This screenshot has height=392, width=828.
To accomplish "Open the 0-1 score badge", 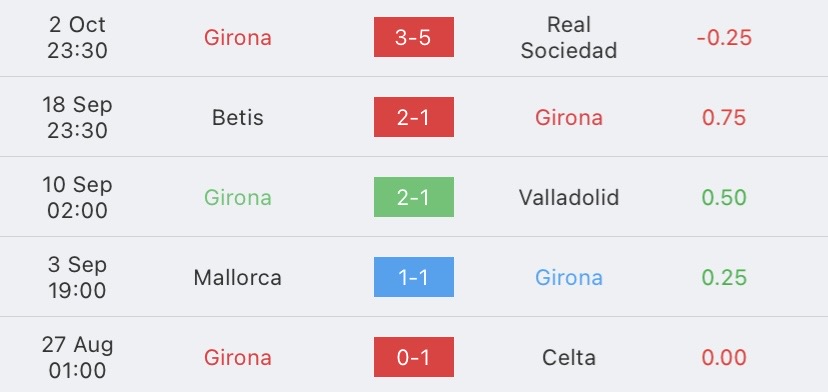I will [x=413, y=357].
